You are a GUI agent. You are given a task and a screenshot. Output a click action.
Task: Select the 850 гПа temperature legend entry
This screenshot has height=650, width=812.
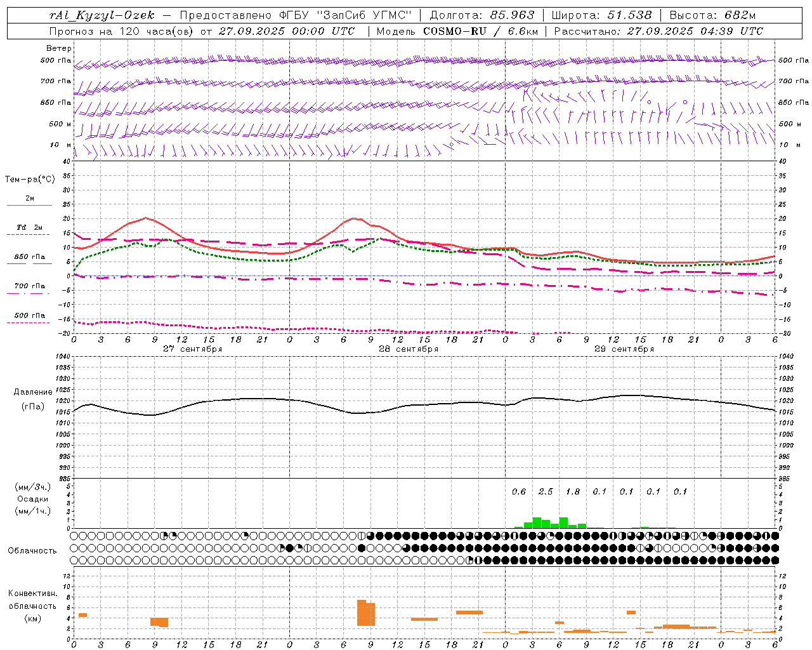29,257
